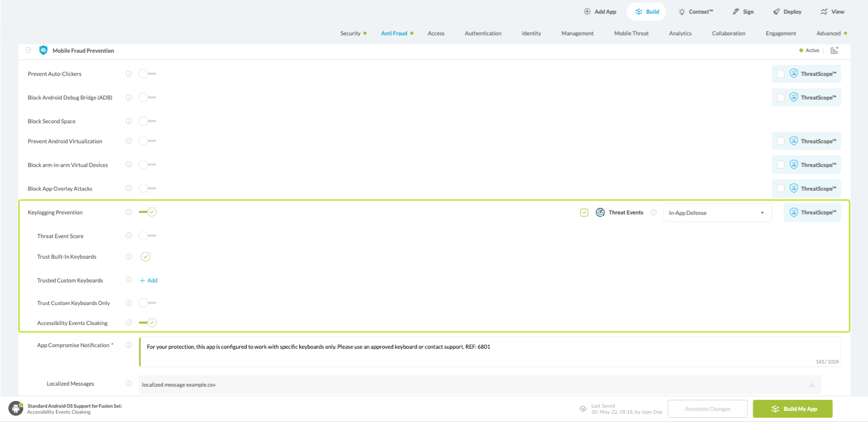This screenshot has height=422, width=868.
Task: Check ThreatScope box for Block App Overlay Attacks
Action: click(781, 189)
